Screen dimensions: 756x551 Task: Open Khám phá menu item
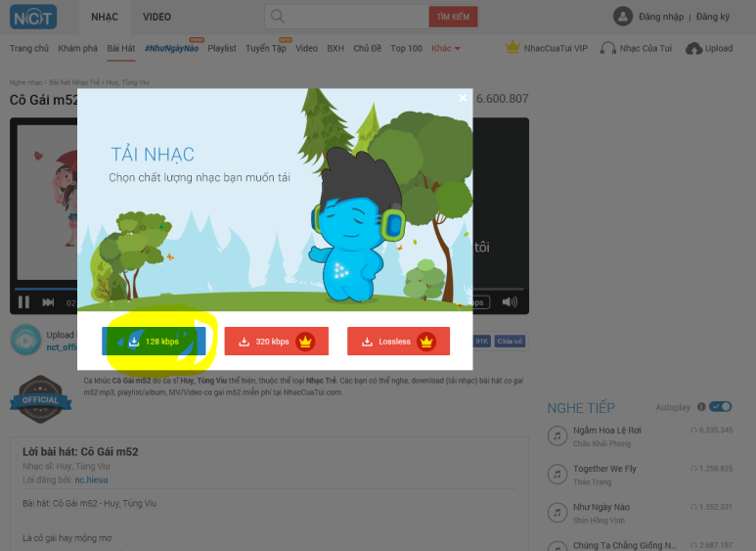[x=77, y=48]
